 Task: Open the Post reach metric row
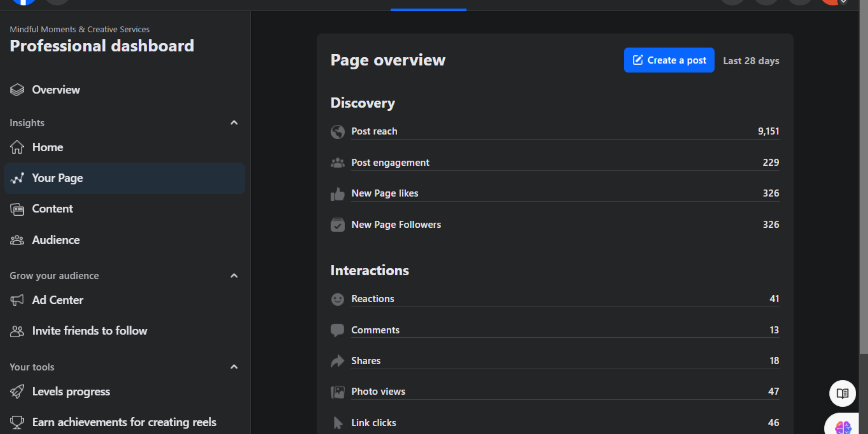(x=565, y=131)
